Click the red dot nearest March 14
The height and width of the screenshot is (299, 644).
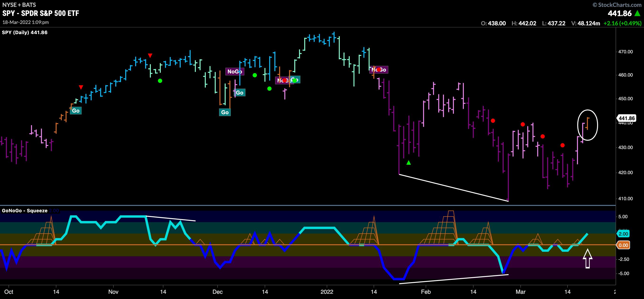click(563, 145)
